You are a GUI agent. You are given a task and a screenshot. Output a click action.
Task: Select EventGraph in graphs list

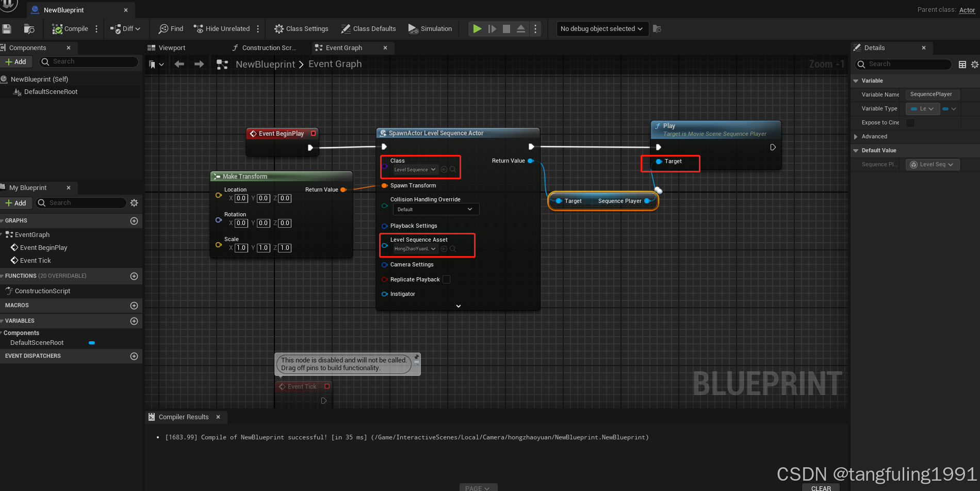pyautogui.click(x=32, y=235)
